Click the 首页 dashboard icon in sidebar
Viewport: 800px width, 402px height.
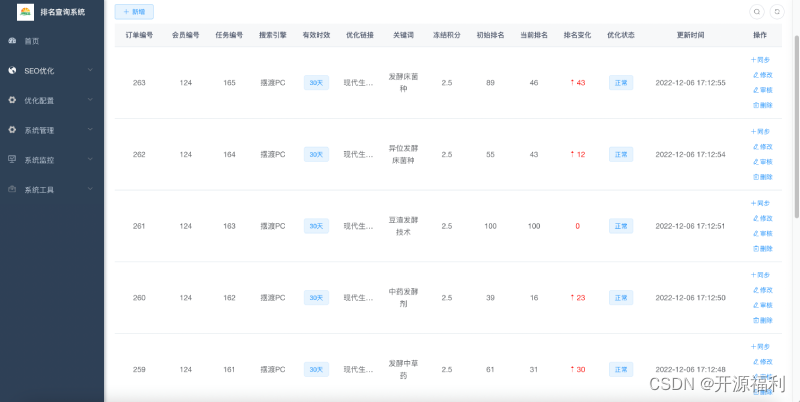click(x=12, y=41)
